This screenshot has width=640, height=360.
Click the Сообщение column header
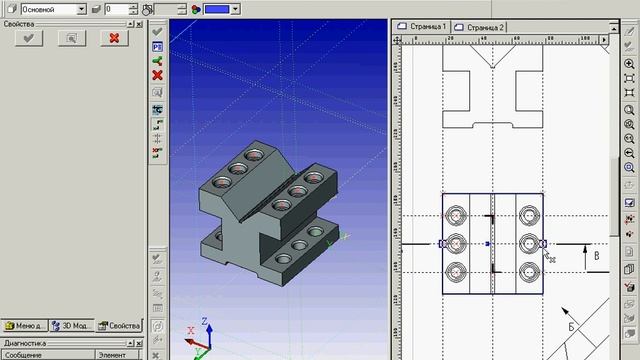(x=48, y=355)
